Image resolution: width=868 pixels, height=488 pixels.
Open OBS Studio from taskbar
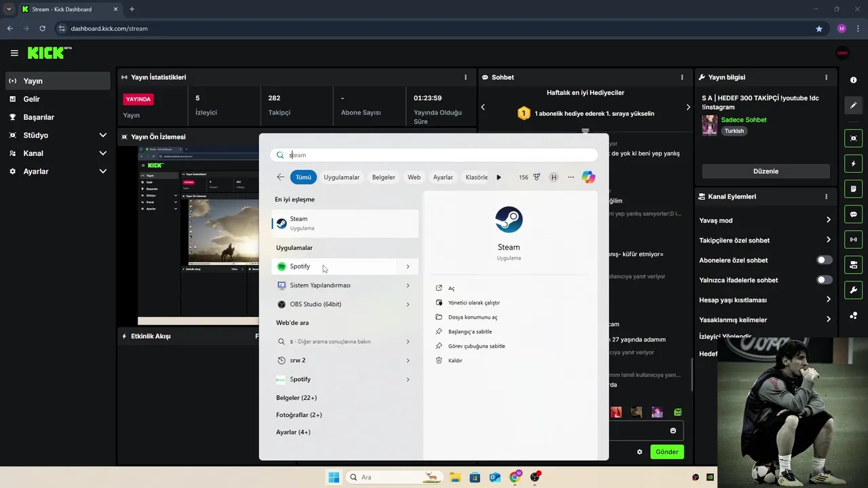click(x=536, y=477)
